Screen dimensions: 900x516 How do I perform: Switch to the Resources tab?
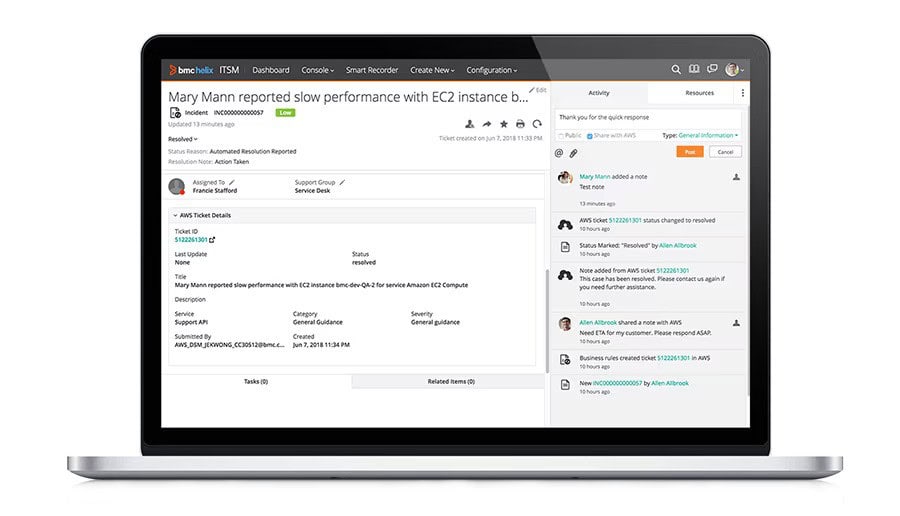699,93
